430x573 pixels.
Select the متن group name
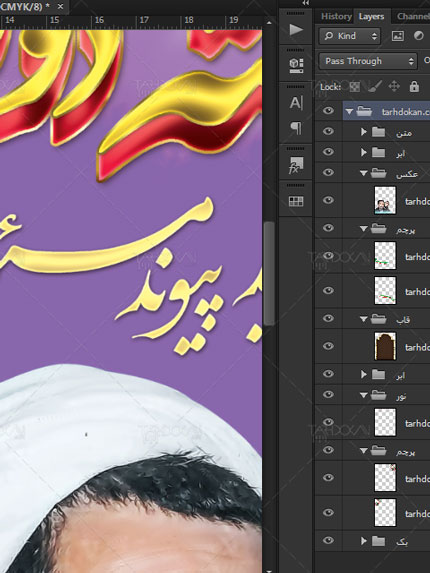point(404,133)
